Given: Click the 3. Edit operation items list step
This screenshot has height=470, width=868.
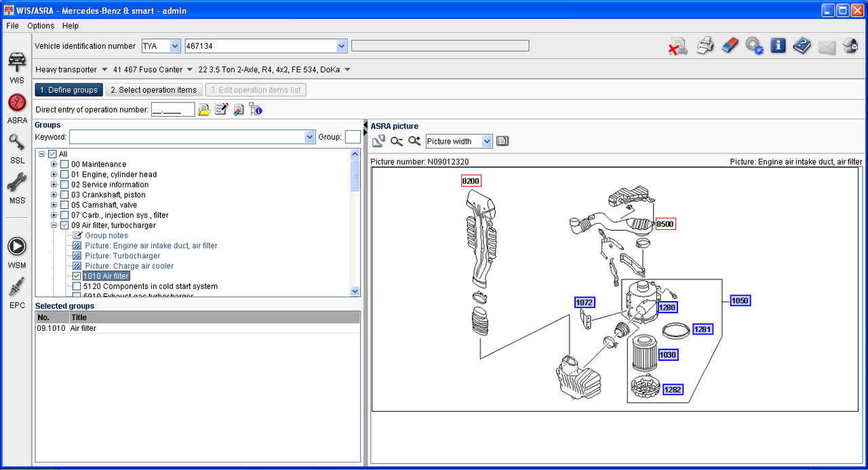Looking at the screenshot, I should click(256, 90).
